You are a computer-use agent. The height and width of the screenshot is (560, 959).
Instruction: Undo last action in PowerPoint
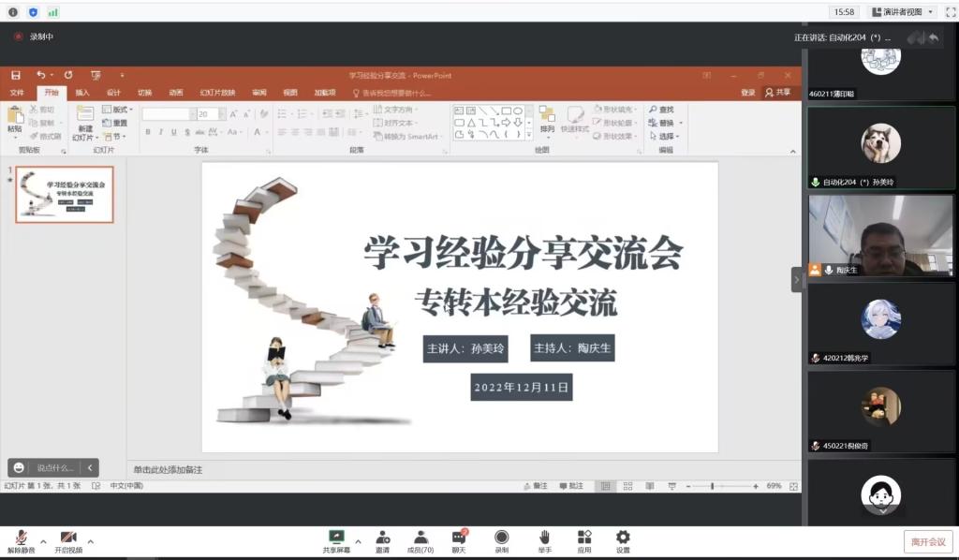[41, 75]
